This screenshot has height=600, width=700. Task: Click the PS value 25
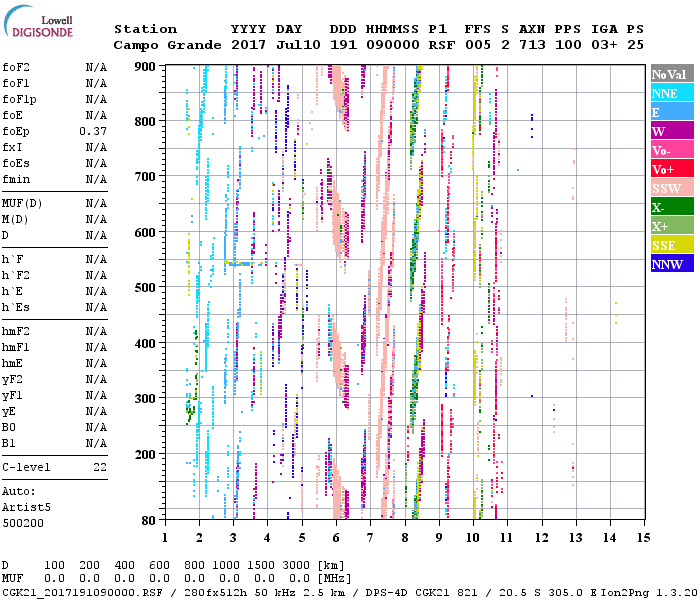635,45
